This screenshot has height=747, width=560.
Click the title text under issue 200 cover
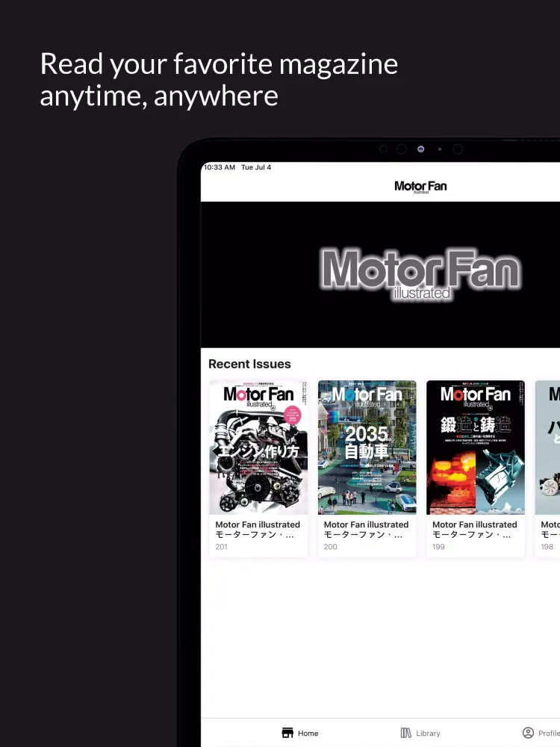[x=366, y=530]
